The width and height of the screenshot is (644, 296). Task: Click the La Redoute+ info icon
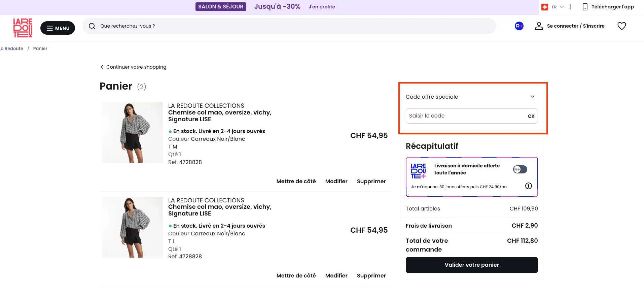pyautogui.click(x=529, y=186)
